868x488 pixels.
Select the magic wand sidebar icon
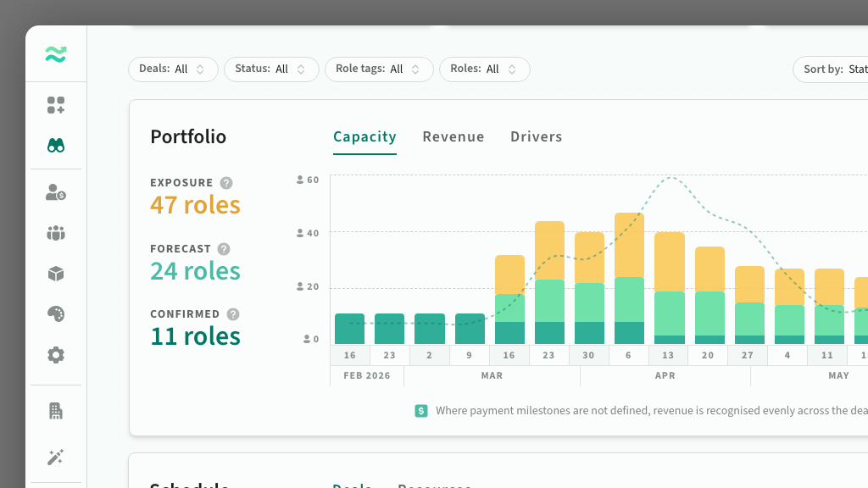coord(56,457)
